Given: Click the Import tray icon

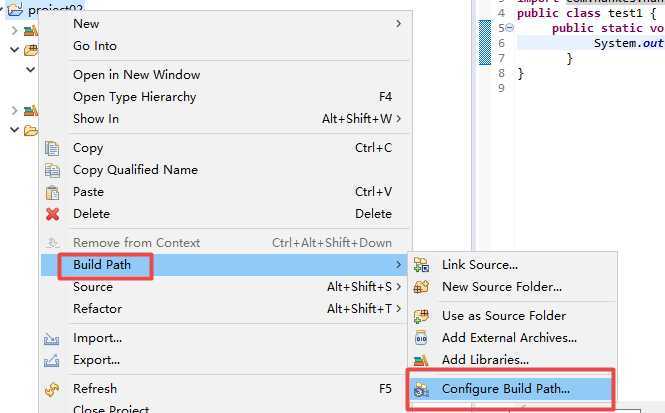Looking at the screenshot, I should [x=51, y=339].
